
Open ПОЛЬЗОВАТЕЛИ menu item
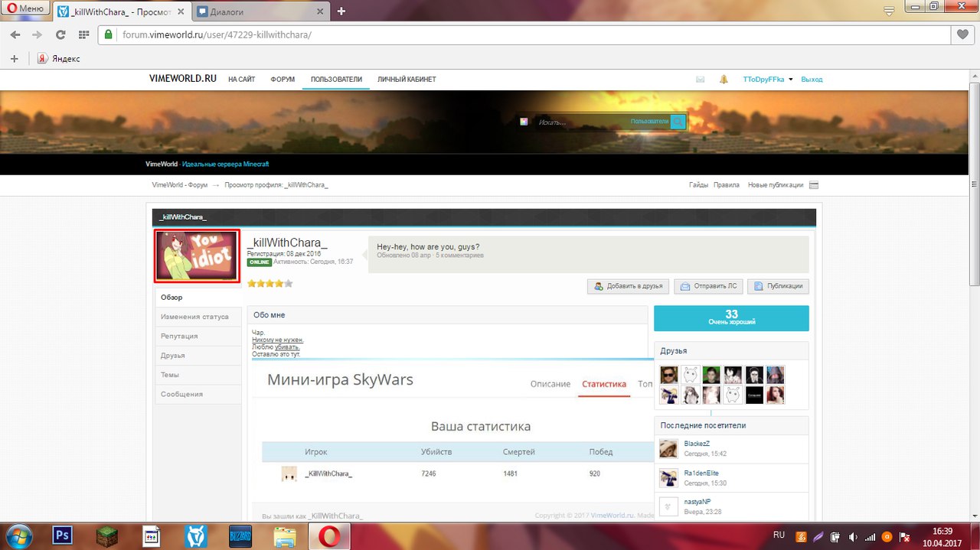pyautogui.click(x=336, y=80)
